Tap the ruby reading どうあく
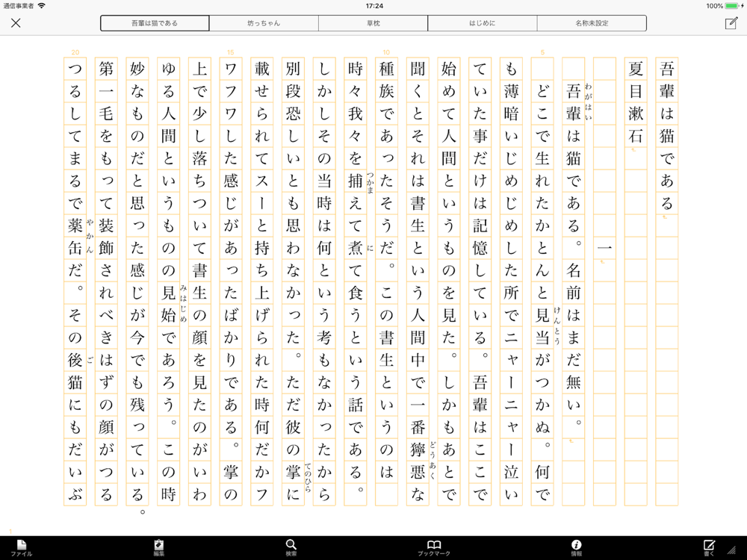 point(433,461)
